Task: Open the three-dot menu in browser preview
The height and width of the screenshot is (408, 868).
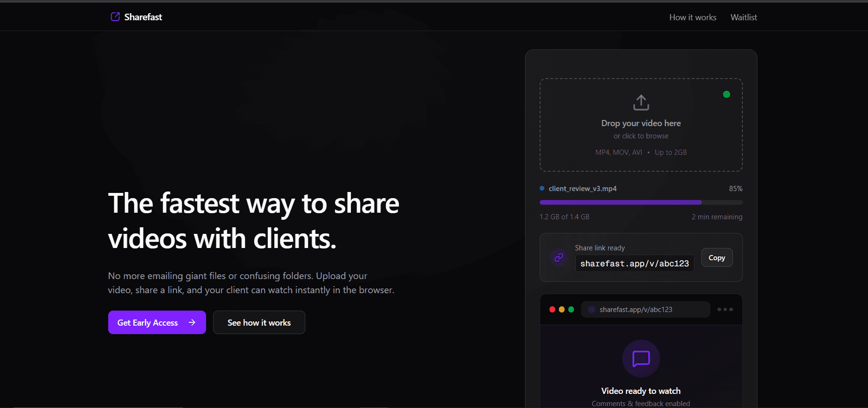Action: tap(725, 310)
